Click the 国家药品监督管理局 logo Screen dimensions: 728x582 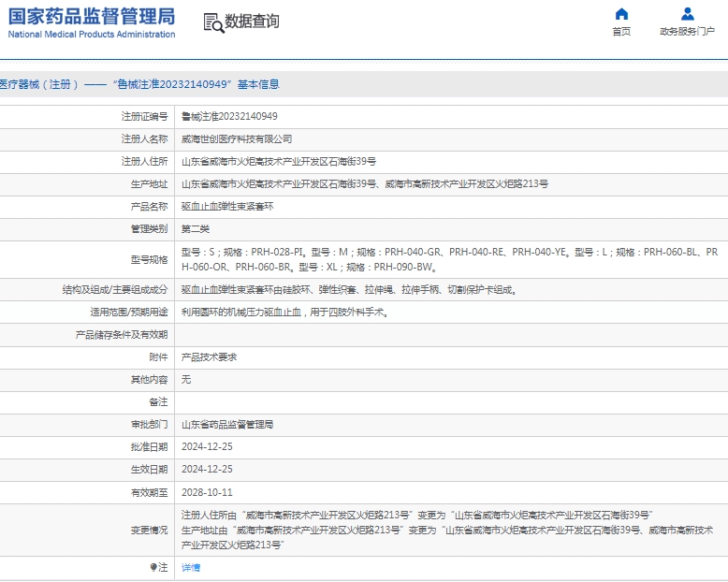point(92,16)
